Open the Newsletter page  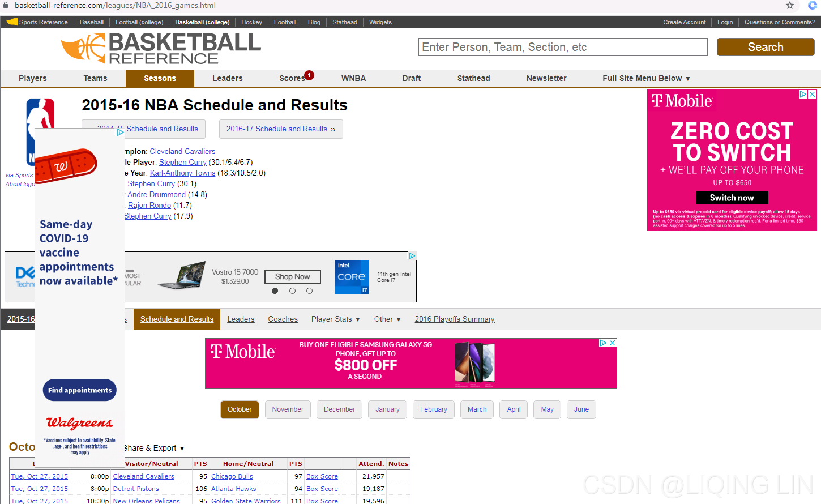coord(546,79)
